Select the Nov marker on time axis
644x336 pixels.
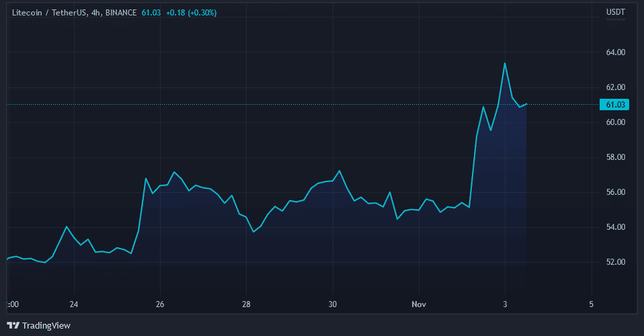click(x=419, y=303)
